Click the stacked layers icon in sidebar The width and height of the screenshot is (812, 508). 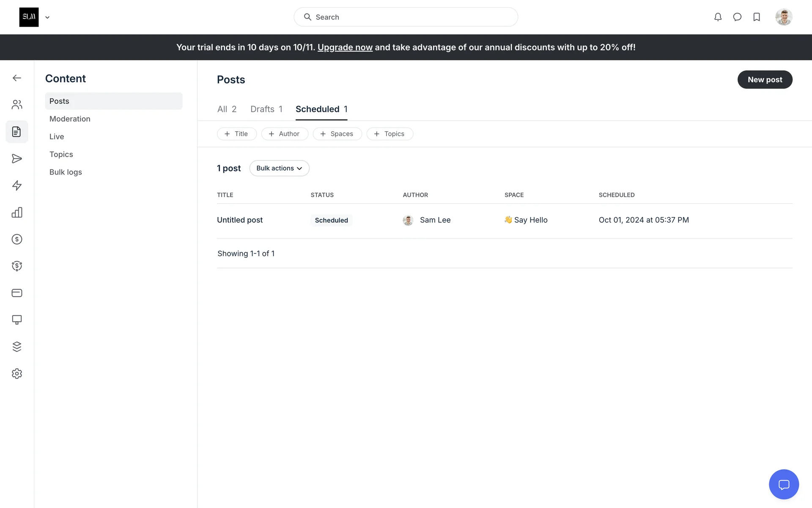(17, 347)
